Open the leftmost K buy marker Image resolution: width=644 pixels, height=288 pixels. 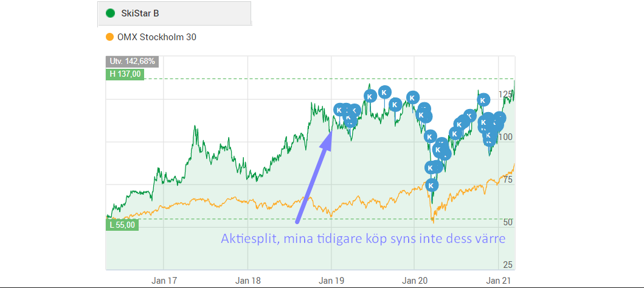point(339,110)
